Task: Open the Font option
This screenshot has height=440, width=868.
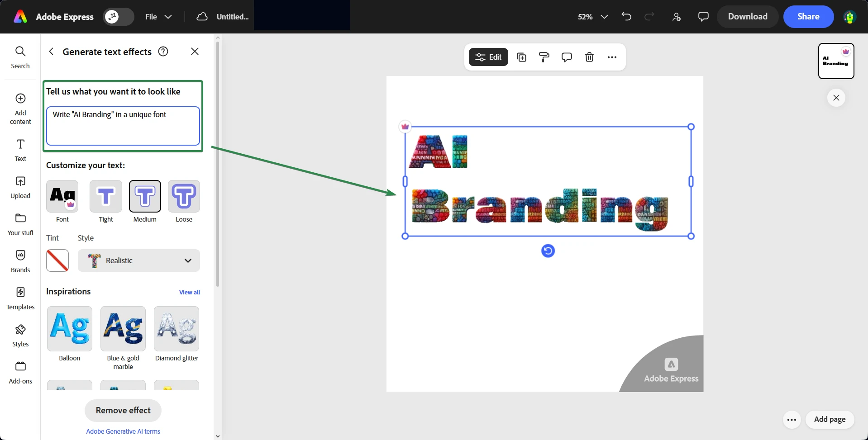Action: pos(62,196)
